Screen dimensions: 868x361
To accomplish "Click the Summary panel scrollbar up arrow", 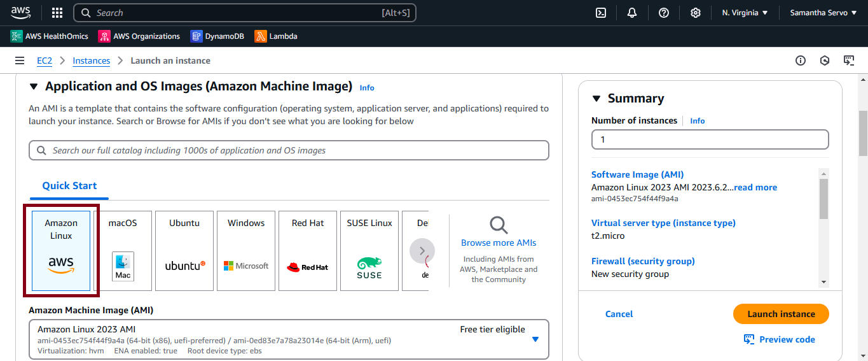I will pyautogui.click(x=824, y=173).
